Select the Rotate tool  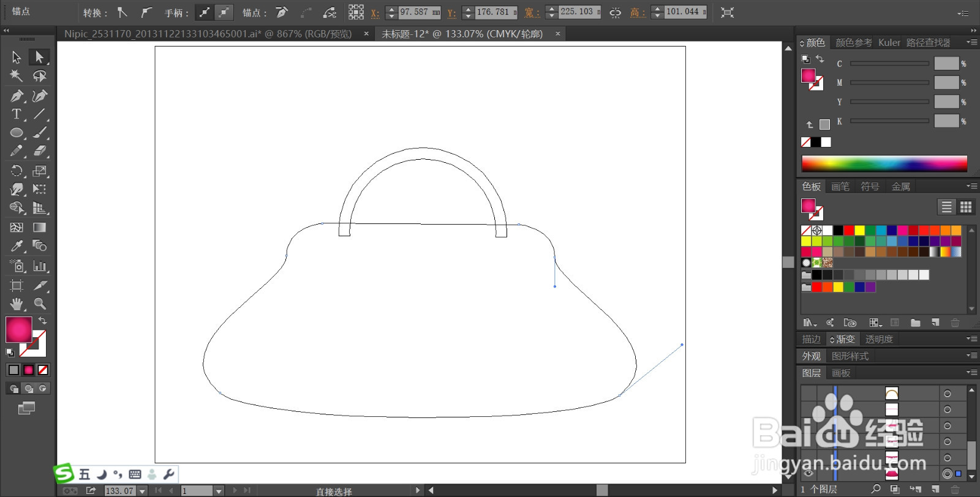point(17,171)
